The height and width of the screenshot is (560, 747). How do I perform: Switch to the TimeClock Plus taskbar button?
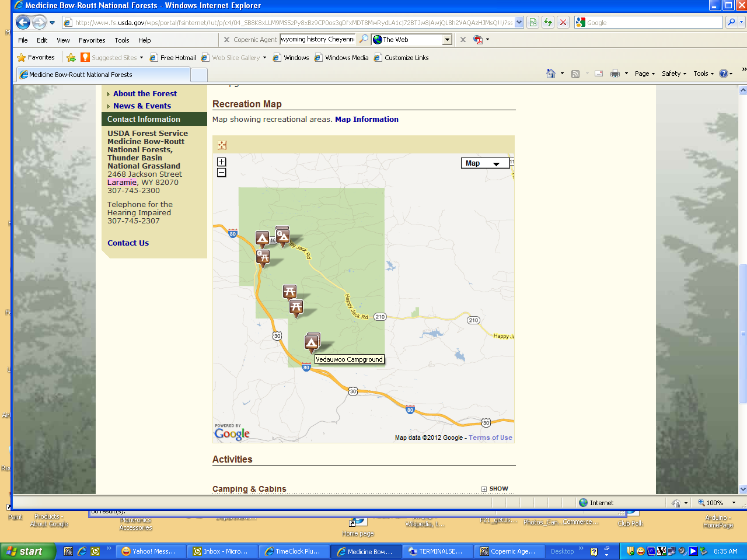(294, 551)
